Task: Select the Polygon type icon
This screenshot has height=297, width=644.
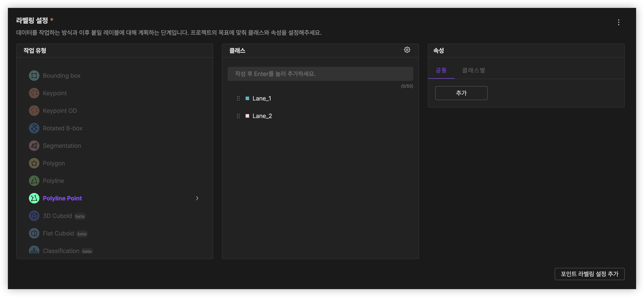Action: tap(34, 163)
